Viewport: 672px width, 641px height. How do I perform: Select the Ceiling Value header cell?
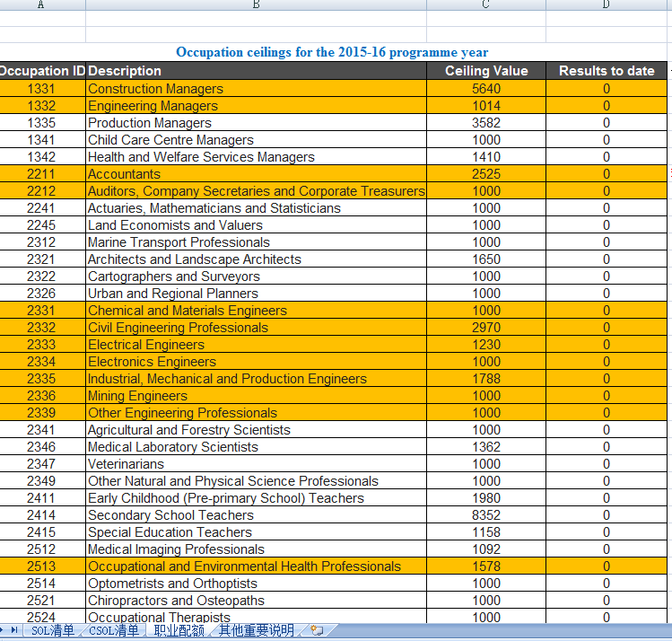[x=486, y=71]
